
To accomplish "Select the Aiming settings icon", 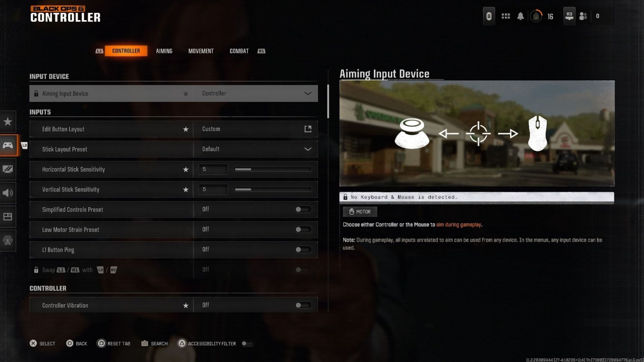I will click(164, 51).
